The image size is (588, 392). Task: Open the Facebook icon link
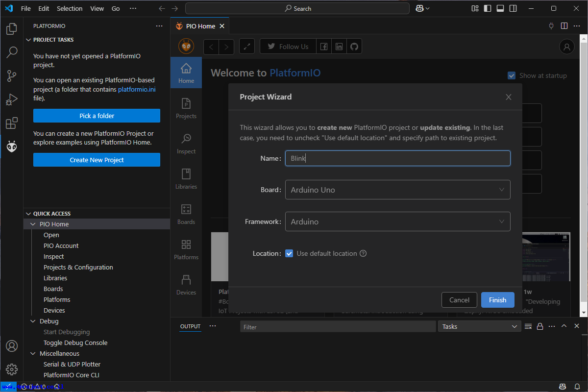324,47
